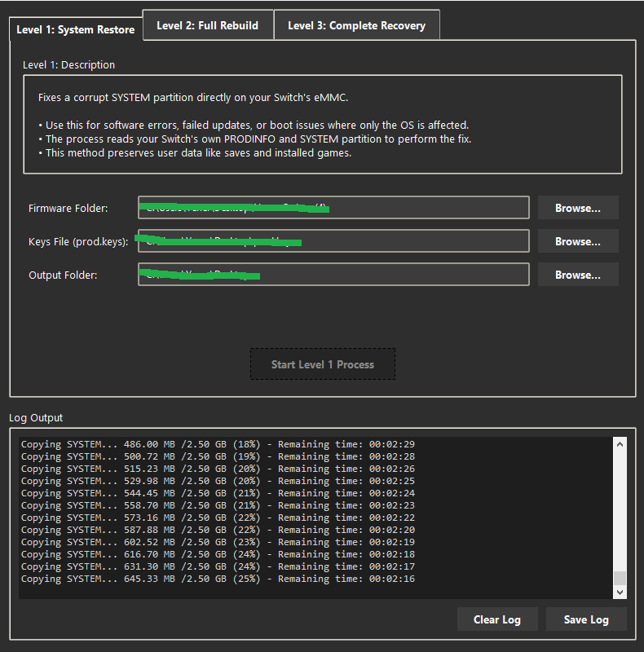Clear the log output

(496, 619)
